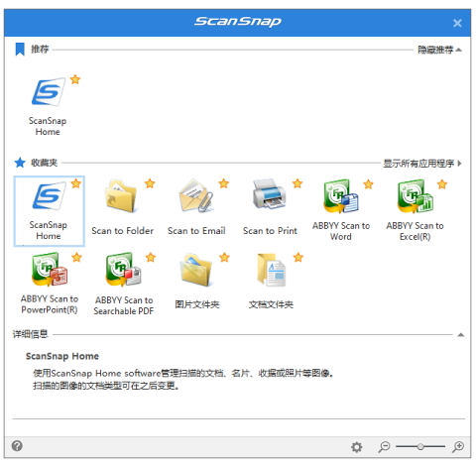This screenshot has width=476, height=466.
Task: Choose the Scan to Email application
Action: click(196, 207)
